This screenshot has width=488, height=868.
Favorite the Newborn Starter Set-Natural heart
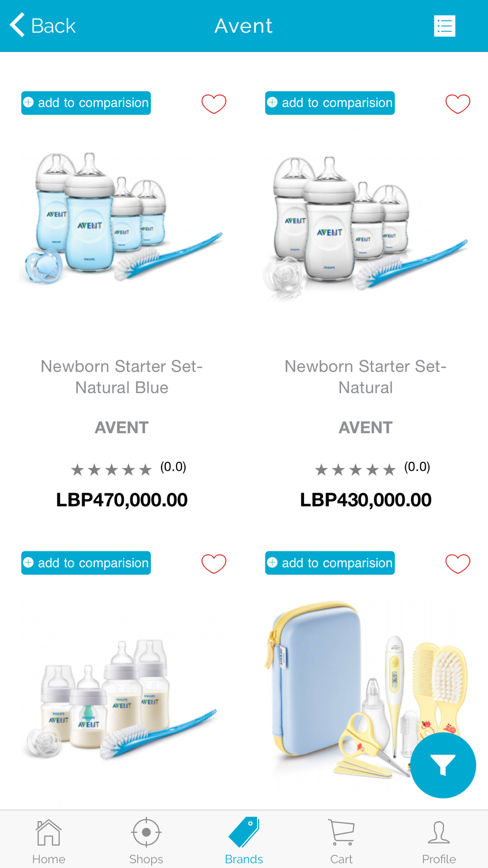(458, 103)
